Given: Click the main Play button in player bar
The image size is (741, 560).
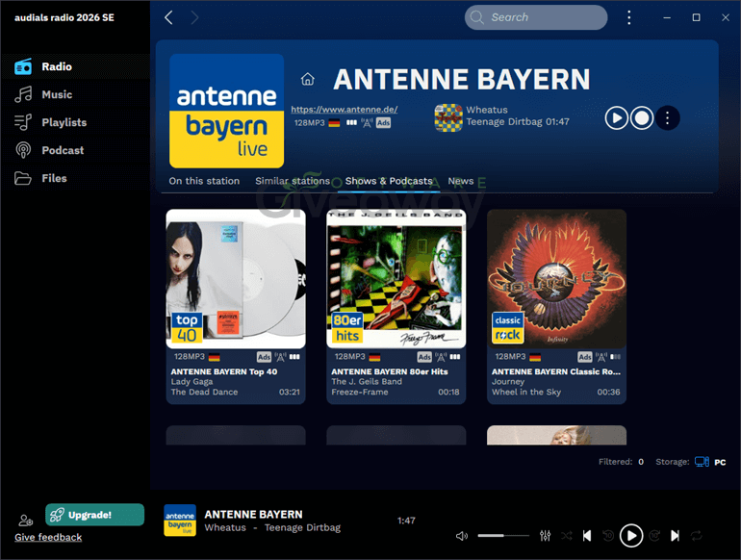Looking at the screenshot, I should pos(631,535).
